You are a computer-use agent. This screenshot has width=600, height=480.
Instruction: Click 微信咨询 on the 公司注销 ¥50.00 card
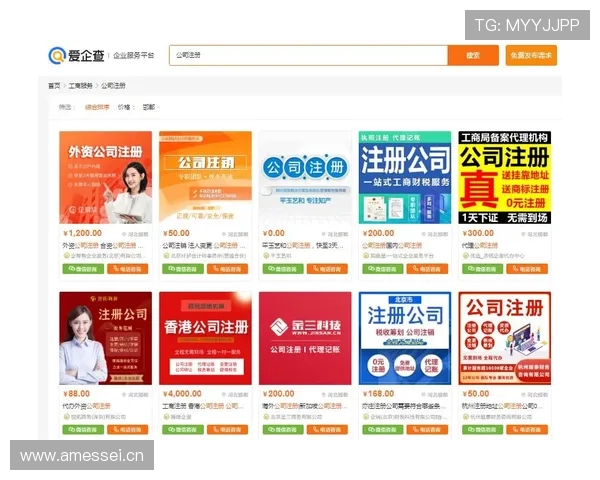point(183,269)
